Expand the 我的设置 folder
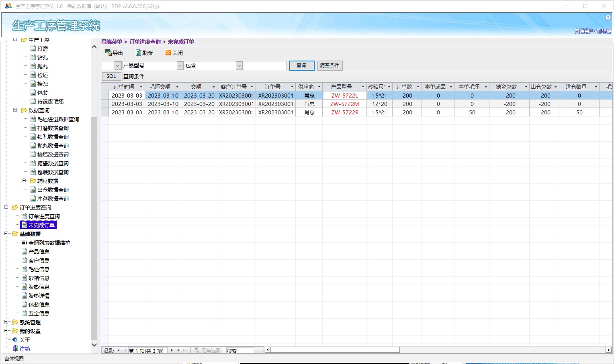Screen dimensions: 614x364 click(6, 331)
